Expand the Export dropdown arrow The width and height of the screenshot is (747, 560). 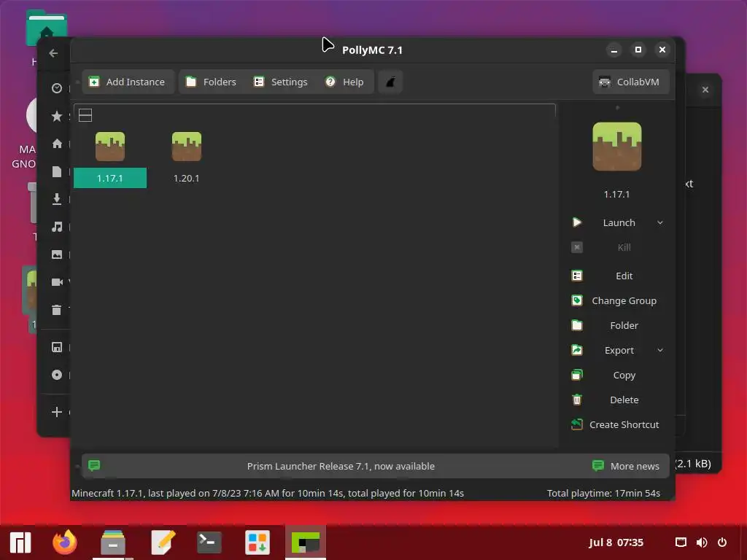click(659, 351)
